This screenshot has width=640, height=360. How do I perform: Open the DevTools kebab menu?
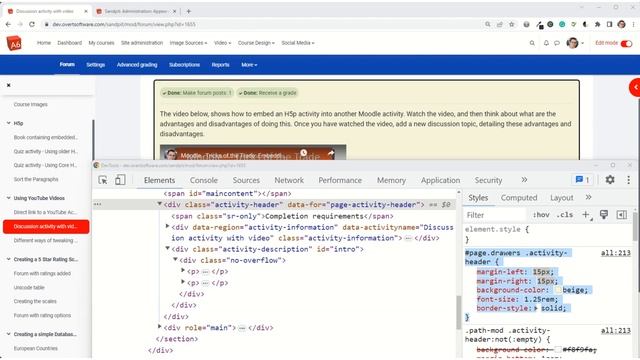click(628, 180)
